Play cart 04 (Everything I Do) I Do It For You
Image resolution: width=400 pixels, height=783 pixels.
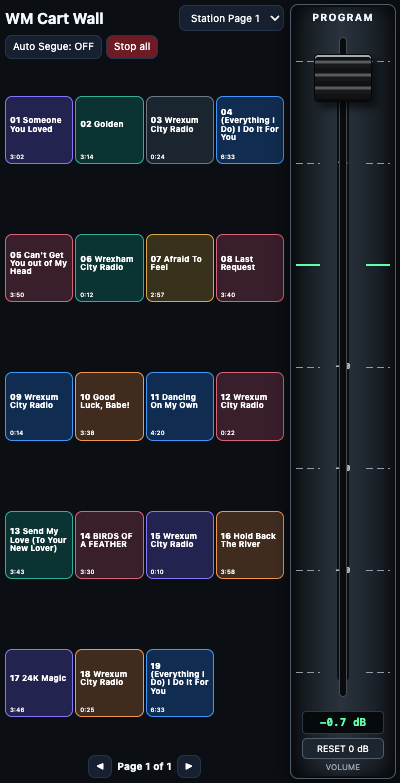(x=250, y=130)
